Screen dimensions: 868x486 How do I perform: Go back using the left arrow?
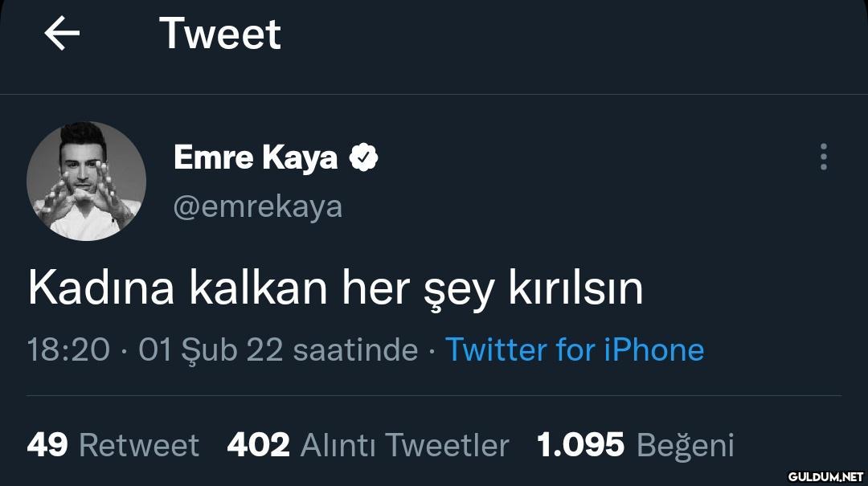pos(62,34)
